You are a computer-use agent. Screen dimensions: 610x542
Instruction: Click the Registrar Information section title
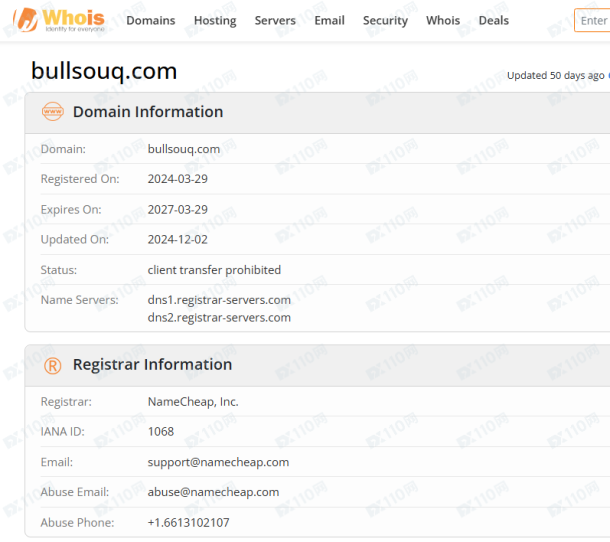[152, 365]
